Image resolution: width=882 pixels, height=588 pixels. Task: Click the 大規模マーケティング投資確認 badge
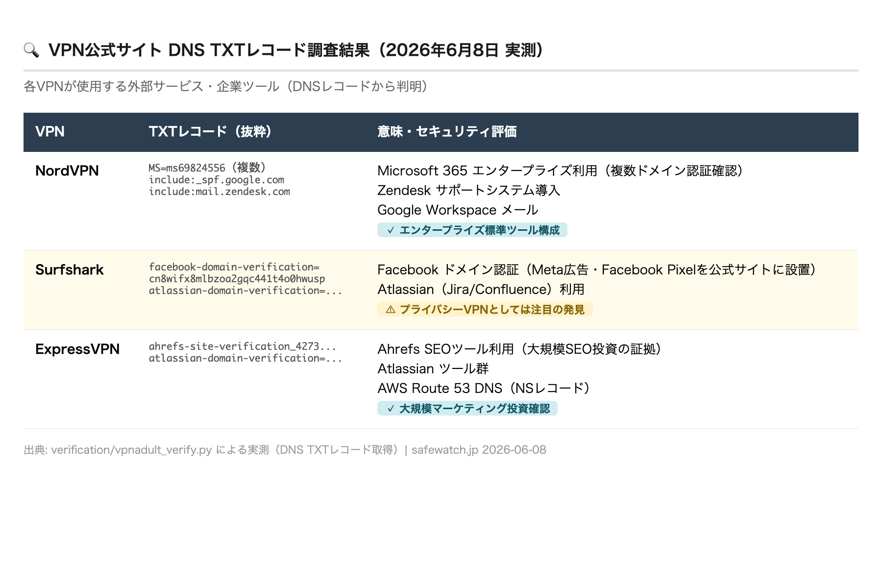(467, 408)
